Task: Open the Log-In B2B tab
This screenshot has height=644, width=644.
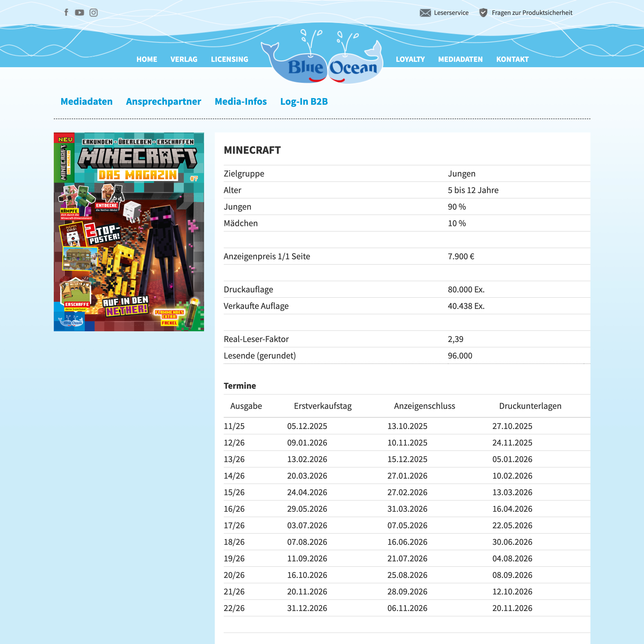Action: point(304,101)
